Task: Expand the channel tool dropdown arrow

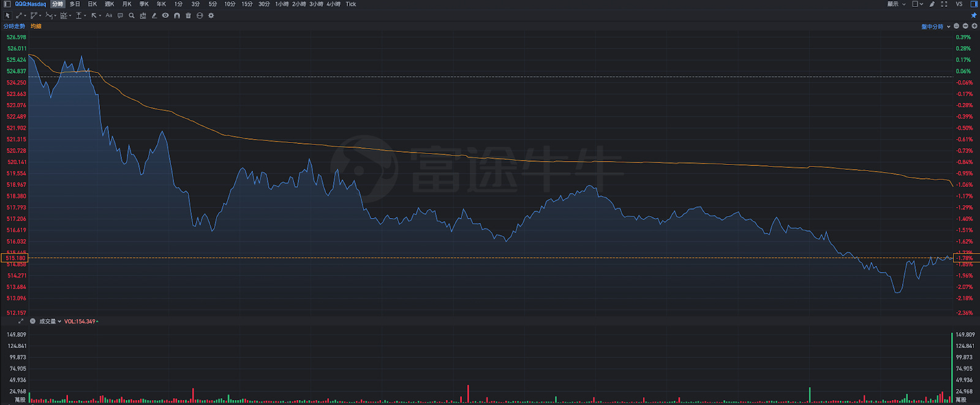Action: pyautogui.click(x=40, y=15)
